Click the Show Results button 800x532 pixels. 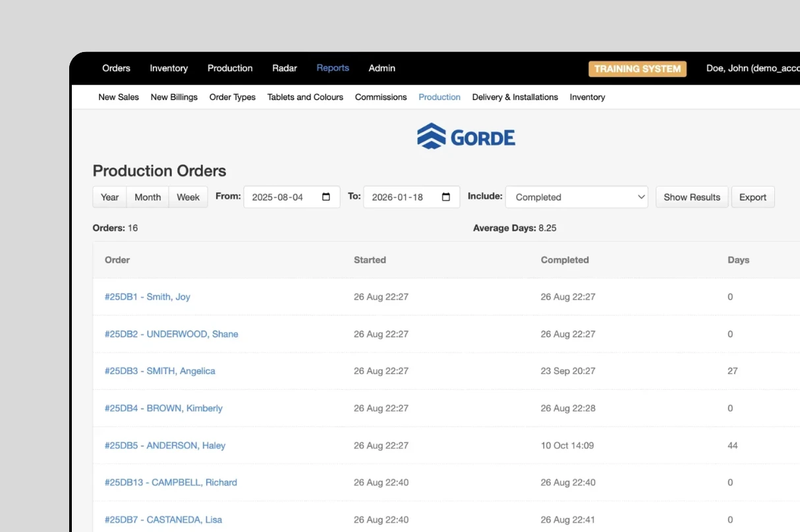[692, 197]
